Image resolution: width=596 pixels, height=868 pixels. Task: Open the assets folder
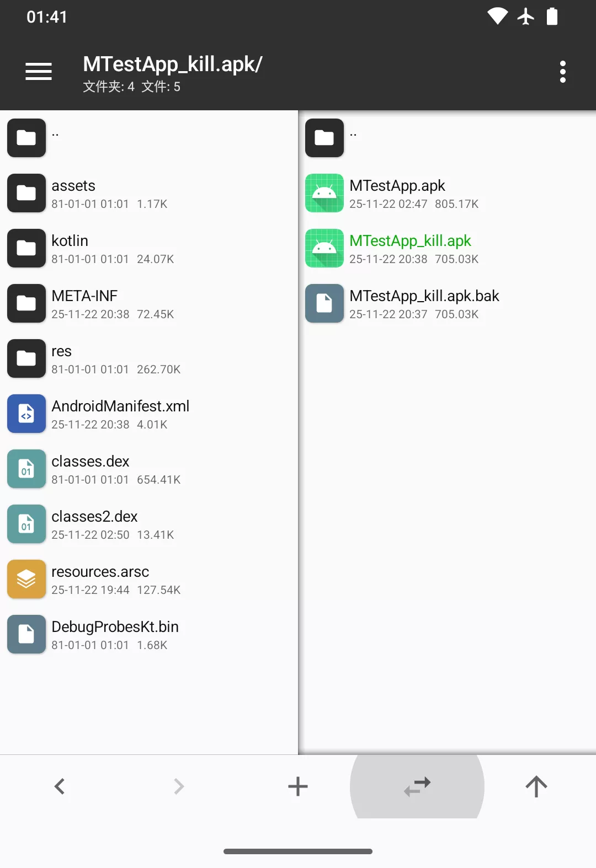(x=149, y=193)
